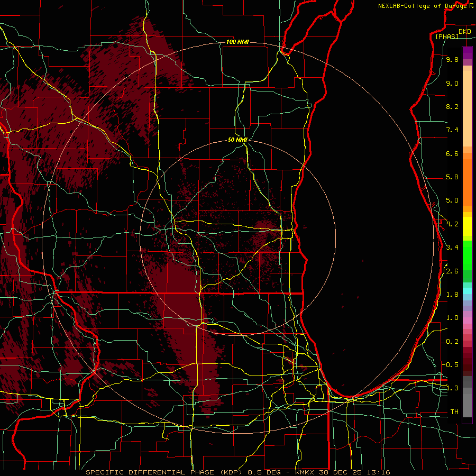Click the 30 DEC 25 date text
Image resolution: width=476 pixels, height=476 pixels.
pyautogui.click(x=340, y=472)
